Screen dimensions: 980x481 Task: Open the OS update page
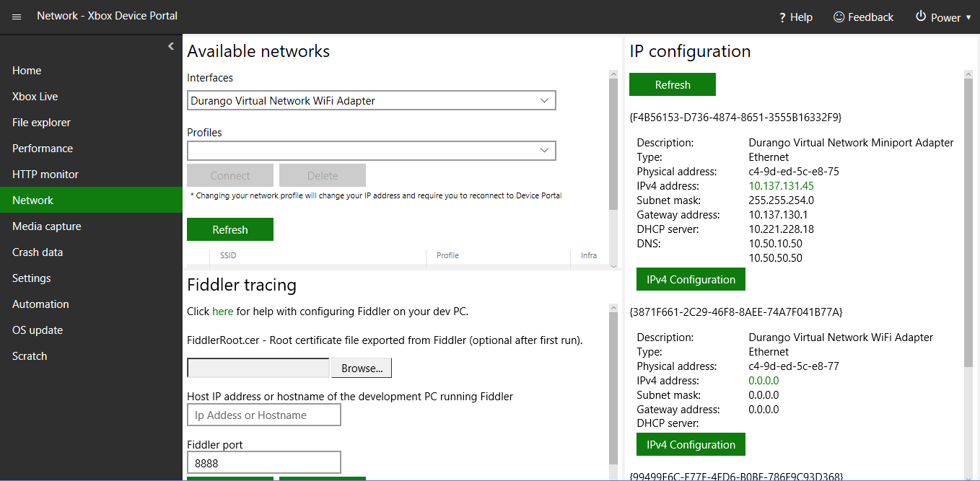[x=91, y=330]
